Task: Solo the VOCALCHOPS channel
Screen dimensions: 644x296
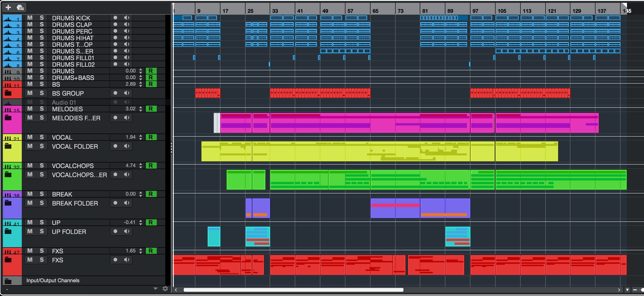Action: click(x=42, y=166)
